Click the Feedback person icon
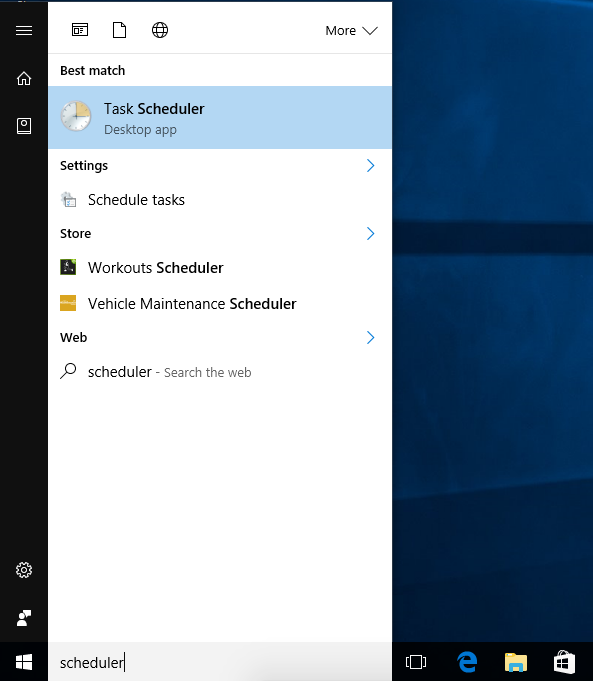 tap(24, 618)
